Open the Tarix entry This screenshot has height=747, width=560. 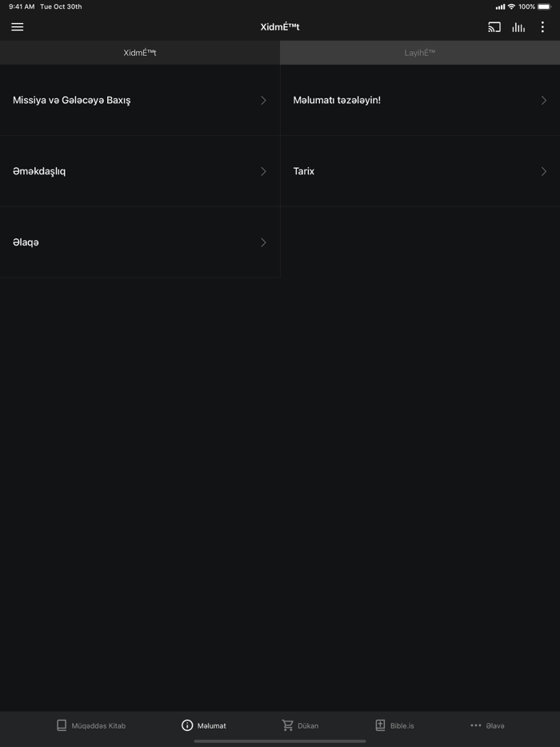[x=420, y=171]
